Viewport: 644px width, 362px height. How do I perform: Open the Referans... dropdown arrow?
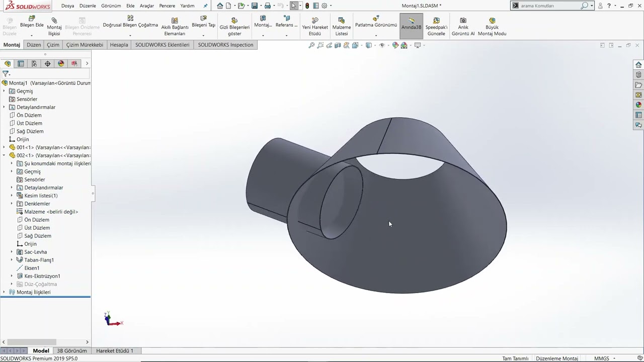[x=286, y=36]
